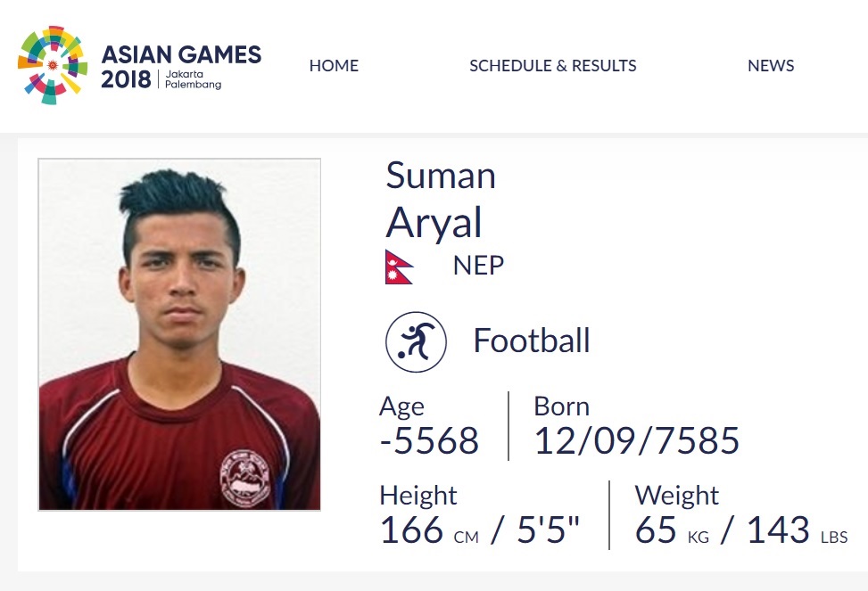Open the NEWS menu item
This screenshot has width=868, height=591.
[771, 66]
